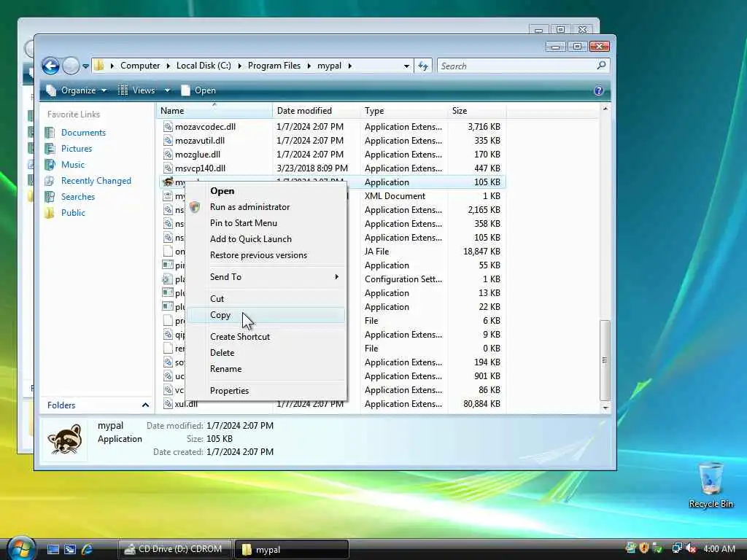Click Switch between windows in Quick Launch
Image resolution: width=747 pixels, height=560 pixels.
[70, 549]
